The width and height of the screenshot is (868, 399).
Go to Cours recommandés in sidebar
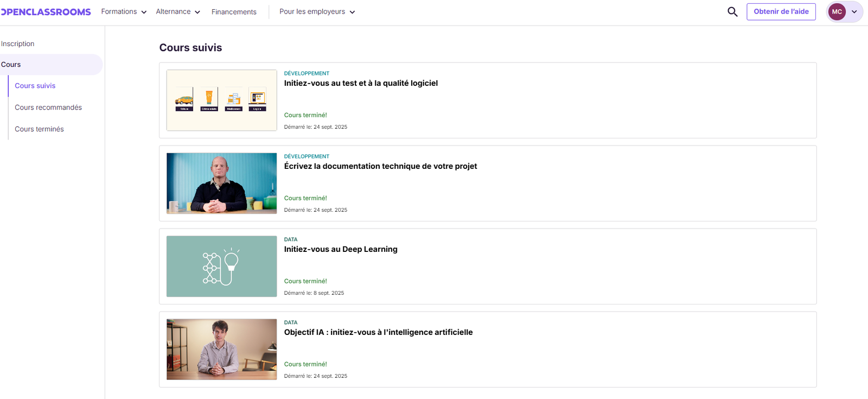[48, 107]
